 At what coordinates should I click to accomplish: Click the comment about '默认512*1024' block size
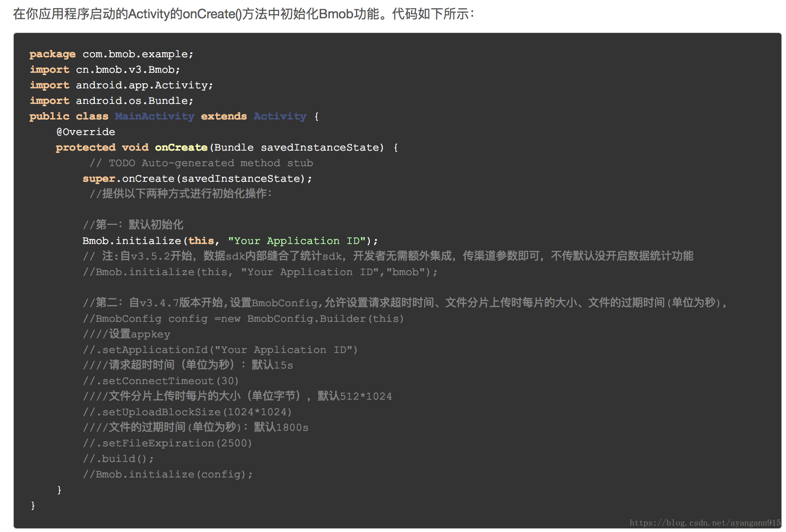click(x=237, y=396)
